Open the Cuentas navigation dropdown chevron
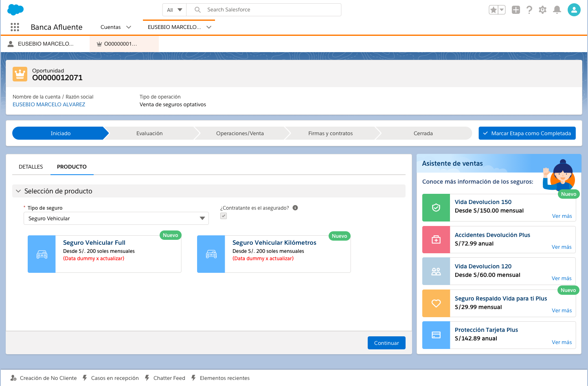 coord(129,27)
